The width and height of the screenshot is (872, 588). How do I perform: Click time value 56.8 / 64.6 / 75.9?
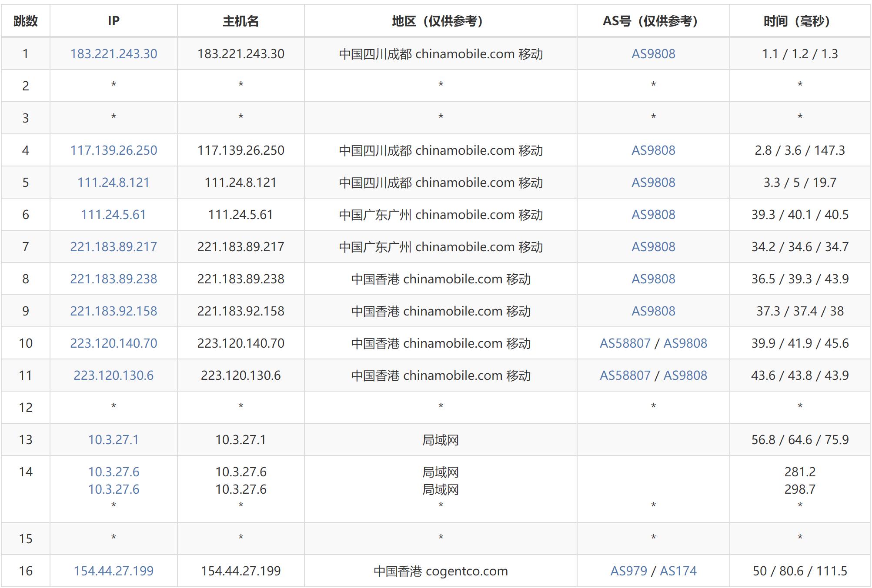pyautogui.click(x=800, y=440)
